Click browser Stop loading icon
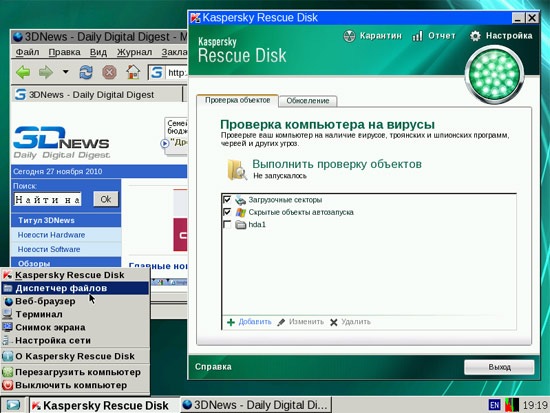Image resolution: width=550 pixels, height=413 pixels. click(109, 72)
